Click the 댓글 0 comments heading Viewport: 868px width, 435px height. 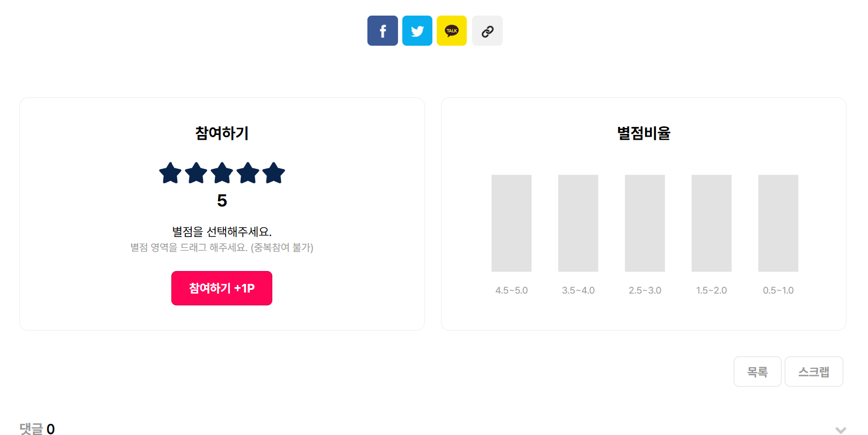(37, 429)
